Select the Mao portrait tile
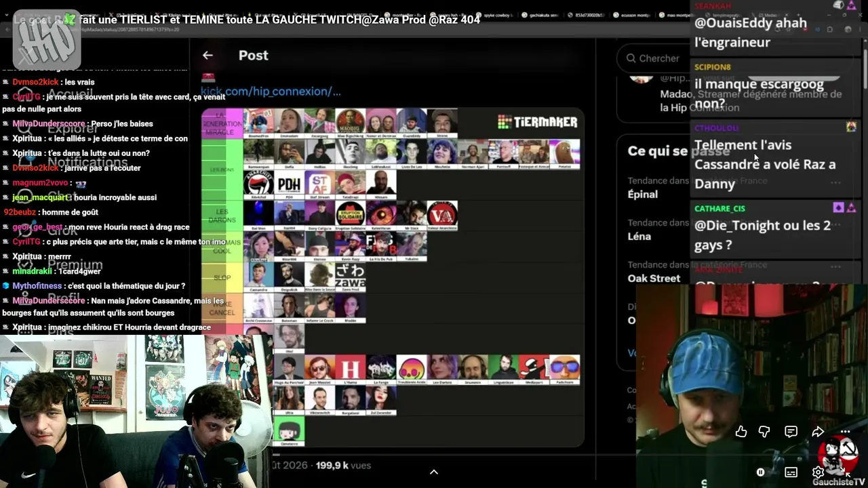The width and height of the screenshot is (868, 488). (x=350, y=123)
